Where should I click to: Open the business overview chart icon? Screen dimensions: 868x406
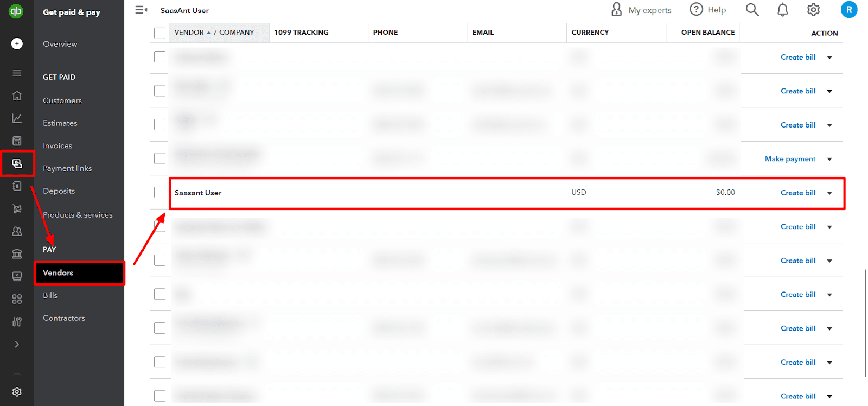tap(17, 118)
